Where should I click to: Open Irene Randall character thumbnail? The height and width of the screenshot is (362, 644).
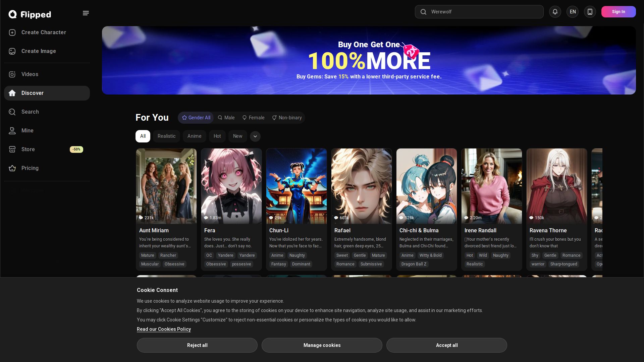click(492, 186)
